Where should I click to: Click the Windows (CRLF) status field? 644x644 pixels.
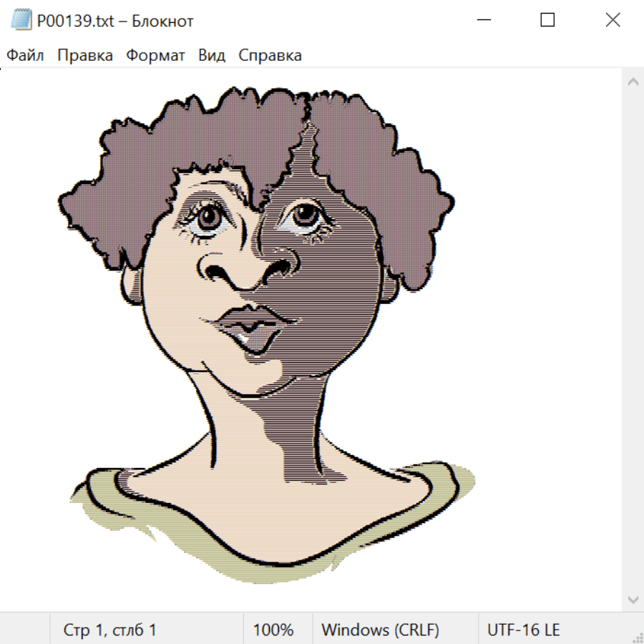coord(380,630)
